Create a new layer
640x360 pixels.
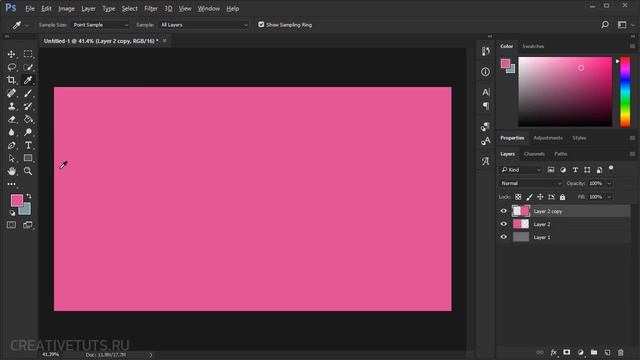point(607,352)
